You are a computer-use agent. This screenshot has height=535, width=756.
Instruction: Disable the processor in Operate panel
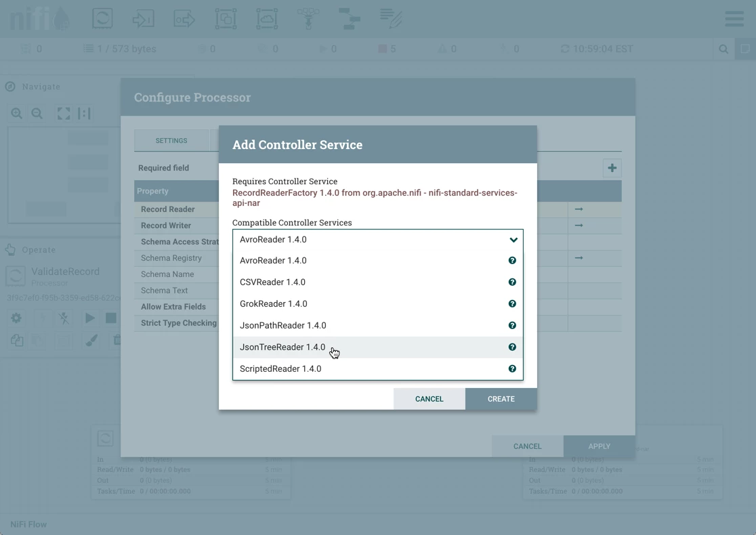[x=64, y=318]
